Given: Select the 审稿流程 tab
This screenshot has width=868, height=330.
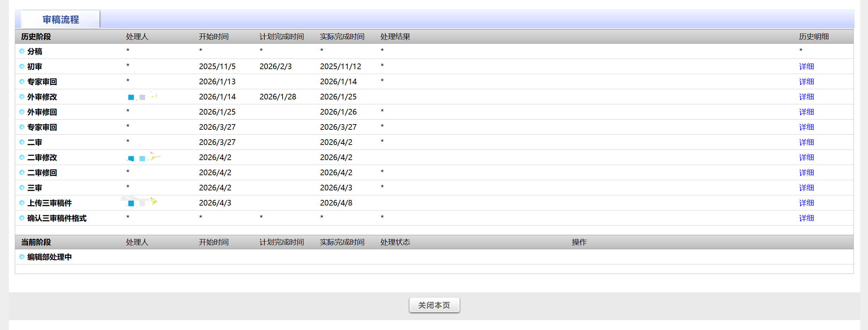Looking at the screenshot, I should point(61,19).
